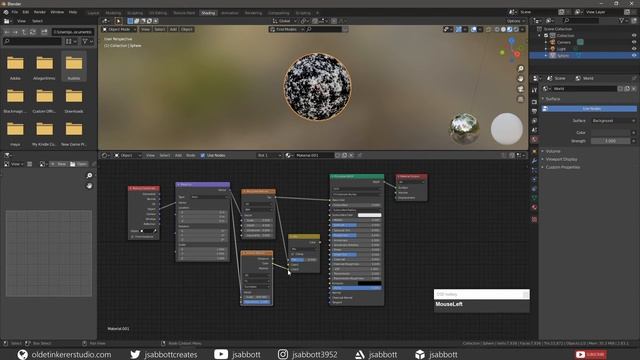Expand the Viewport Display panel
The height and width of the screenshot is (360, 640).
[561, 159]
